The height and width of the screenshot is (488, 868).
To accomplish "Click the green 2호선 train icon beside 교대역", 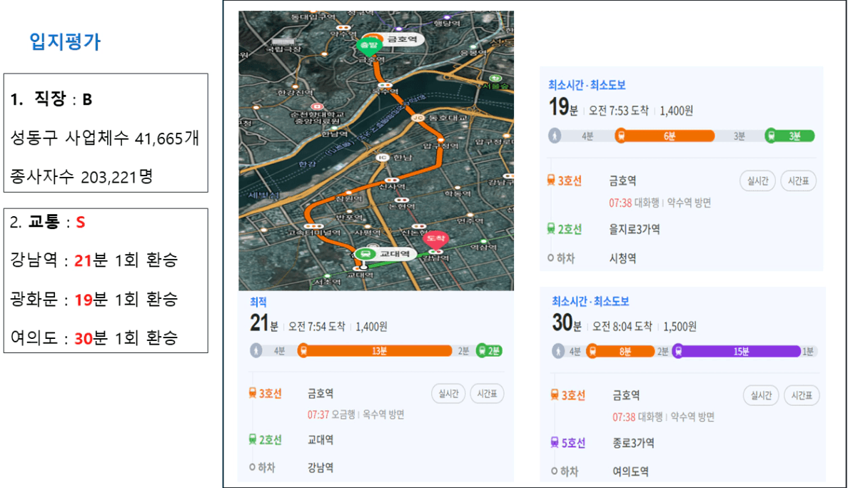I will [x=253, y=439].
